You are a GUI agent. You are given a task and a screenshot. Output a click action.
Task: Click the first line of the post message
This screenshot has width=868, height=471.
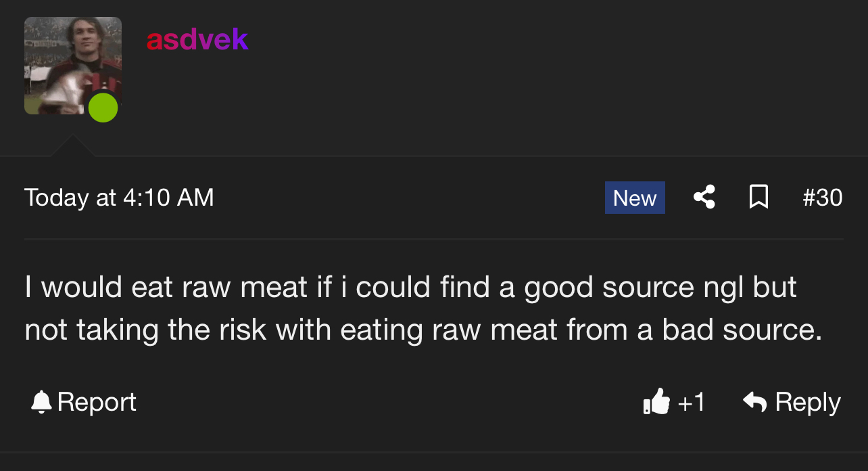tap(410, 288)
